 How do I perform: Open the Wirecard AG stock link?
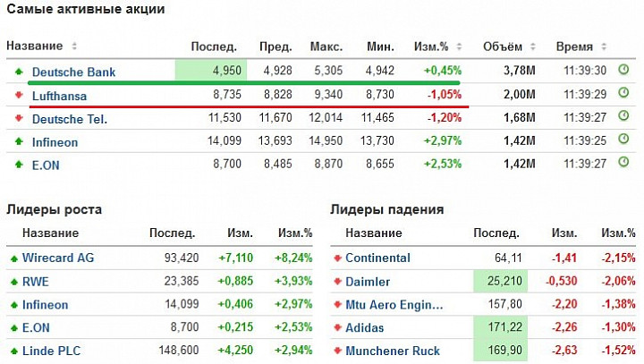tap(58, 258)
